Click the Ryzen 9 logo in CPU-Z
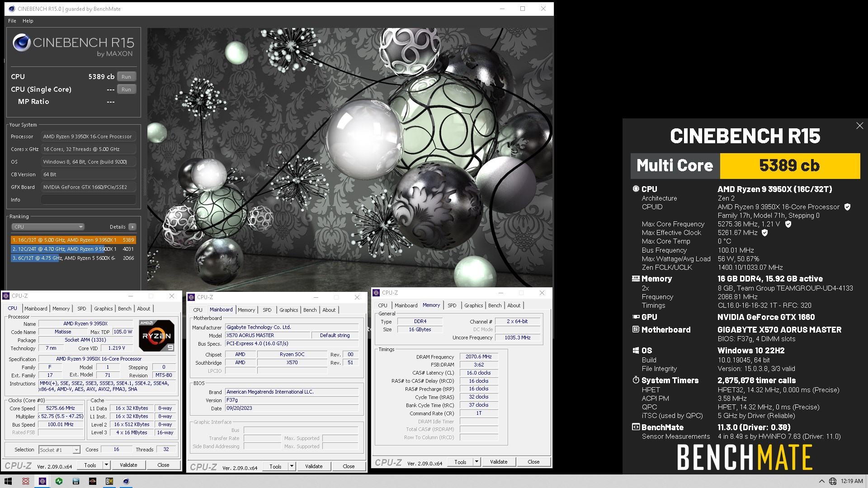The image size is (868, 488). pyautogui.click(x=156, y=336)
